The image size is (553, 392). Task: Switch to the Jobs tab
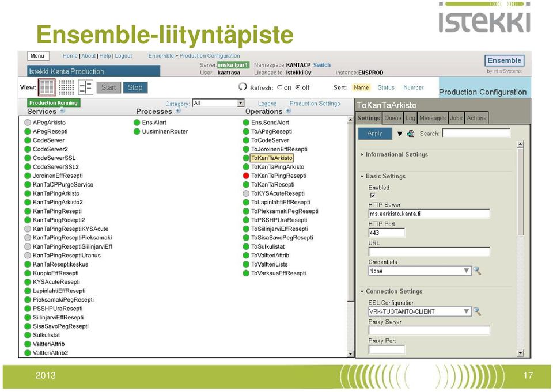click(x=456, y=118)
